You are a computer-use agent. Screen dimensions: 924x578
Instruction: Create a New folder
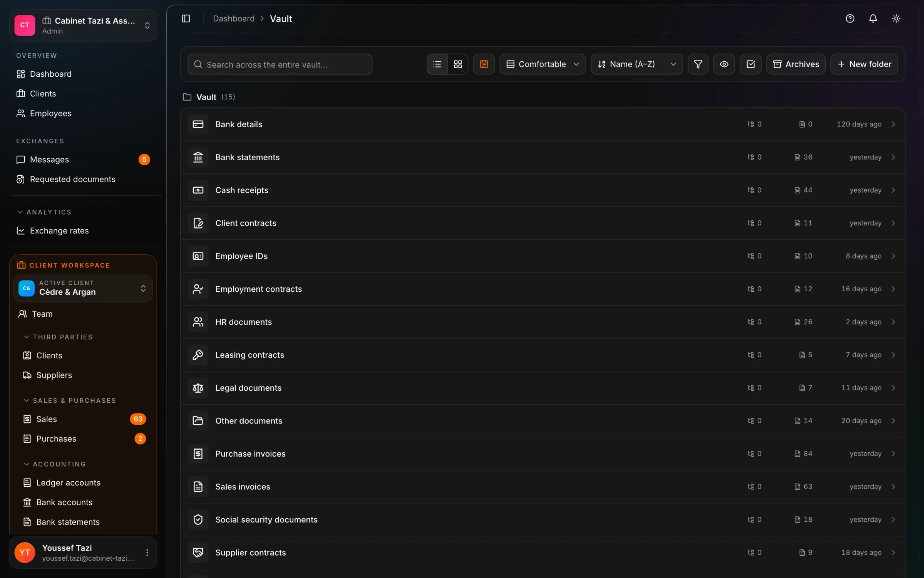[864, 64]
